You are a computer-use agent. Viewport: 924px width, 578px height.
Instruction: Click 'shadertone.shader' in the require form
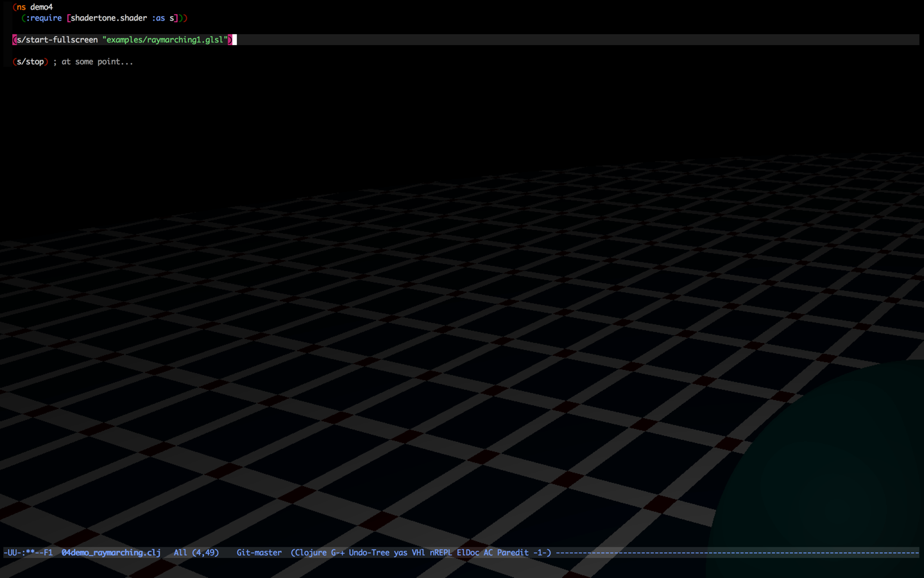point(109,18)
